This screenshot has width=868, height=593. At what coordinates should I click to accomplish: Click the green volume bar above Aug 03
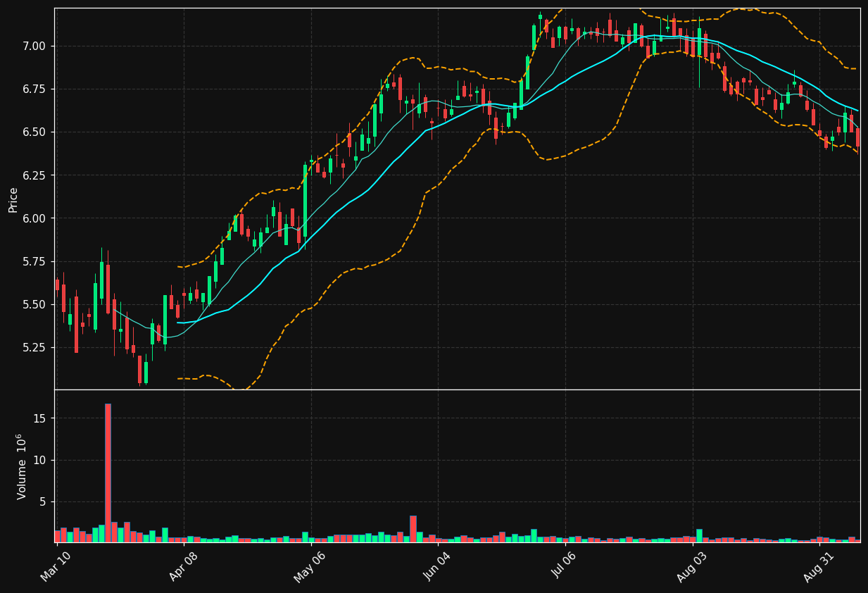click(x=699, y=535)
